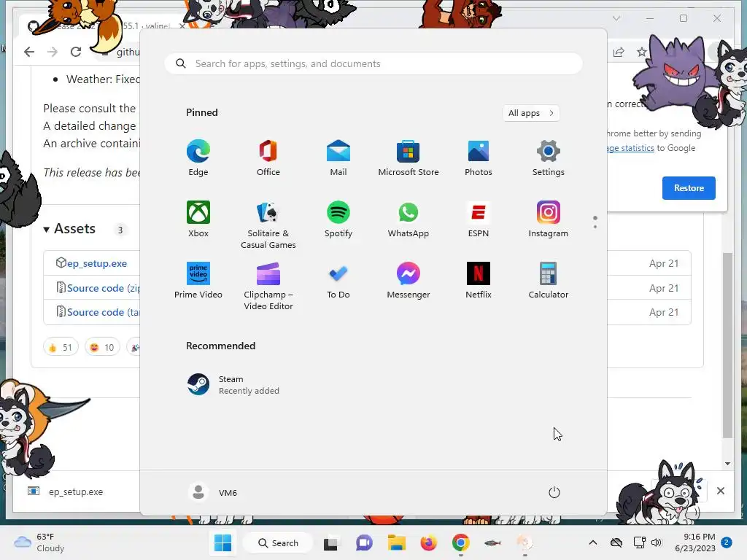Launch Spotify

click(x=338, y=219)
